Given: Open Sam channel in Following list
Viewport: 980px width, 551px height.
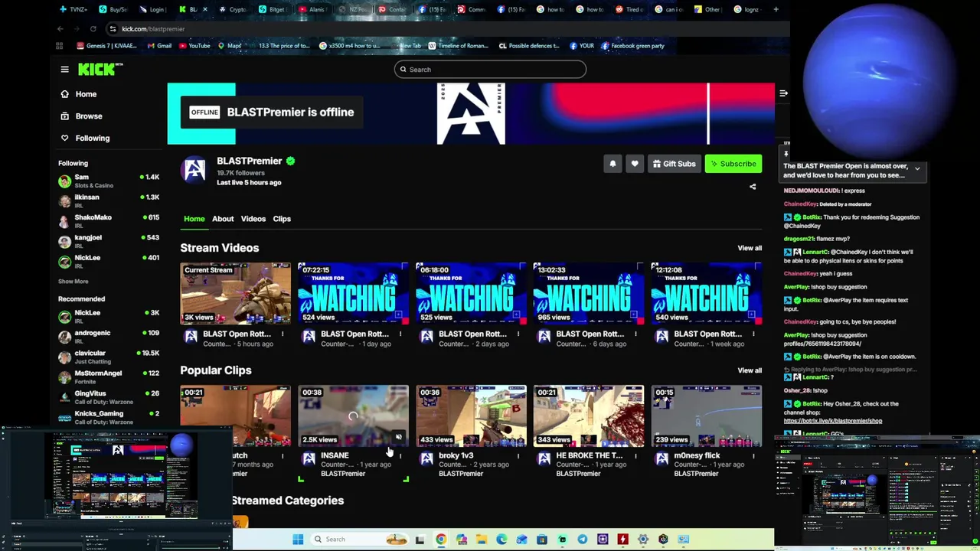Looking at the screenshot, I should [109, 181].
